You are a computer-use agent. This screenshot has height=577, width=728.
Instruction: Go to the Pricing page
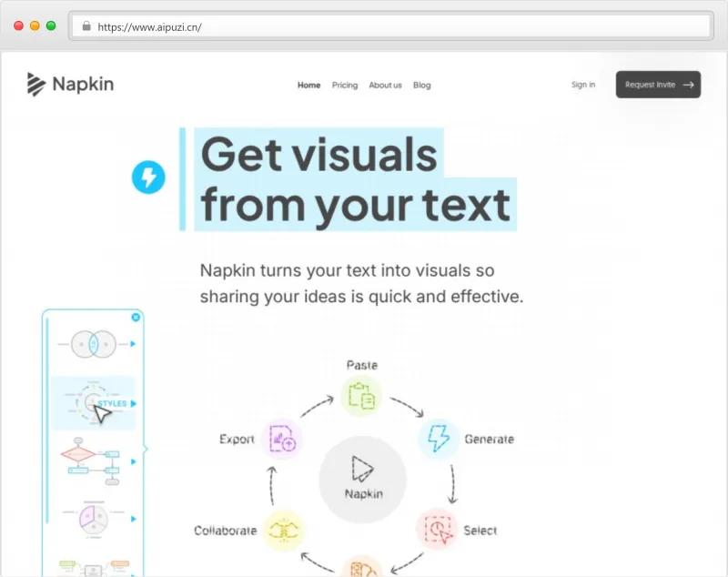pos(345,85)
